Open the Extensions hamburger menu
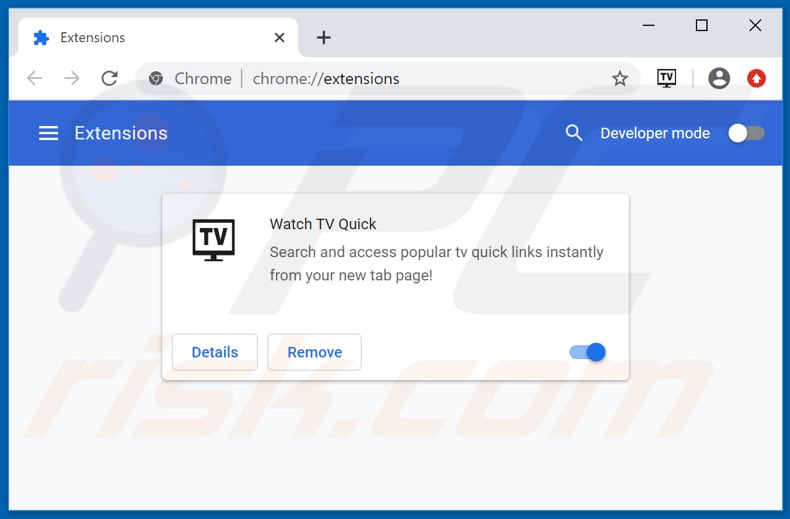This screenshot has width=790, height=519. (x=48, y=133)
